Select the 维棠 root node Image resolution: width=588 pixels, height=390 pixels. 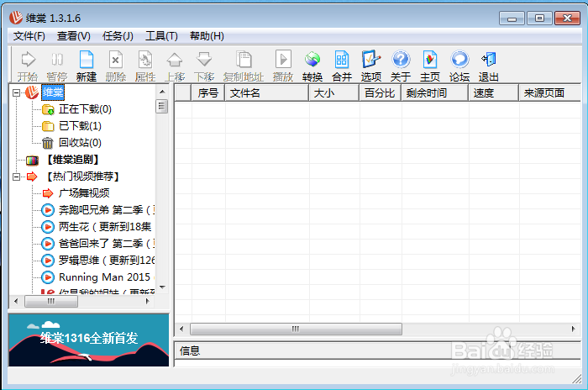pyautogui.click(x=53, y=92)
